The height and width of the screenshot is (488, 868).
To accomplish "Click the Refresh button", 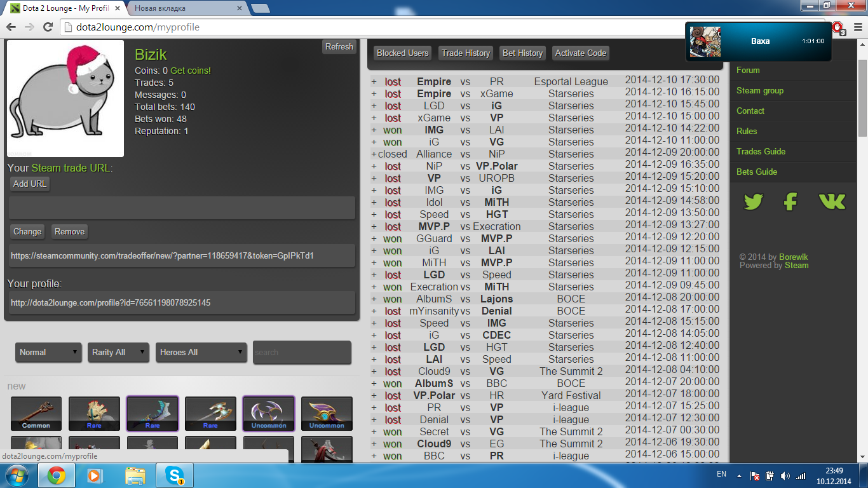I will pos(339,47).
